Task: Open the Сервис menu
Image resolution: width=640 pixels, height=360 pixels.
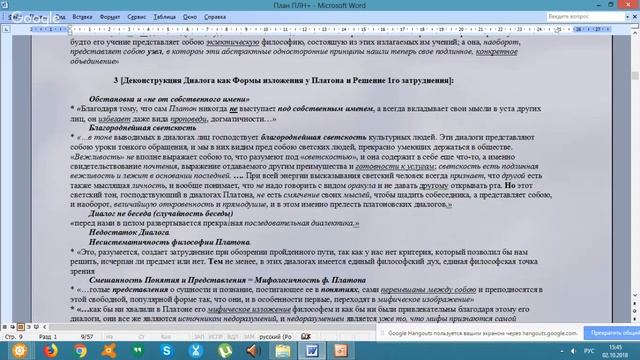Action: (136, 17)
